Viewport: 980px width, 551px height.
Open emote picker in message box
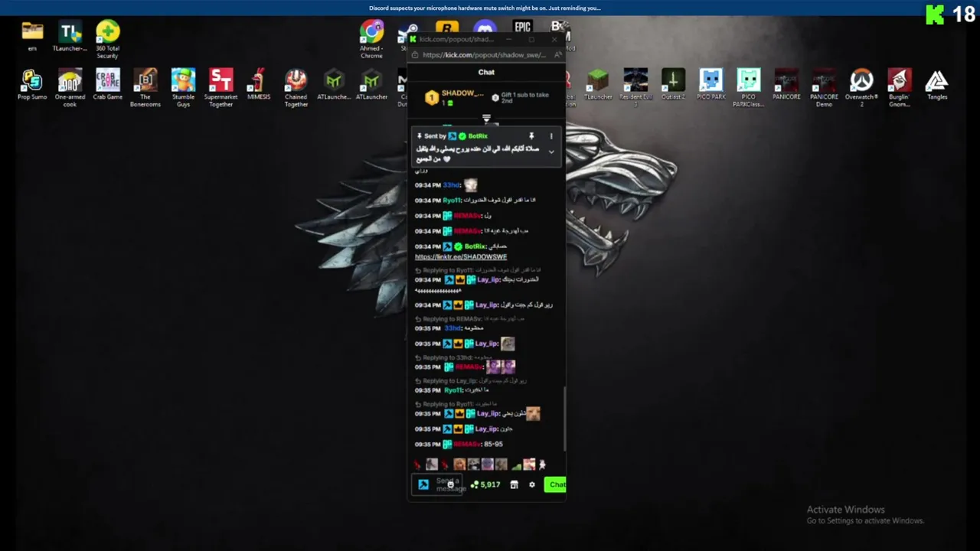click(x=451, y=484)
